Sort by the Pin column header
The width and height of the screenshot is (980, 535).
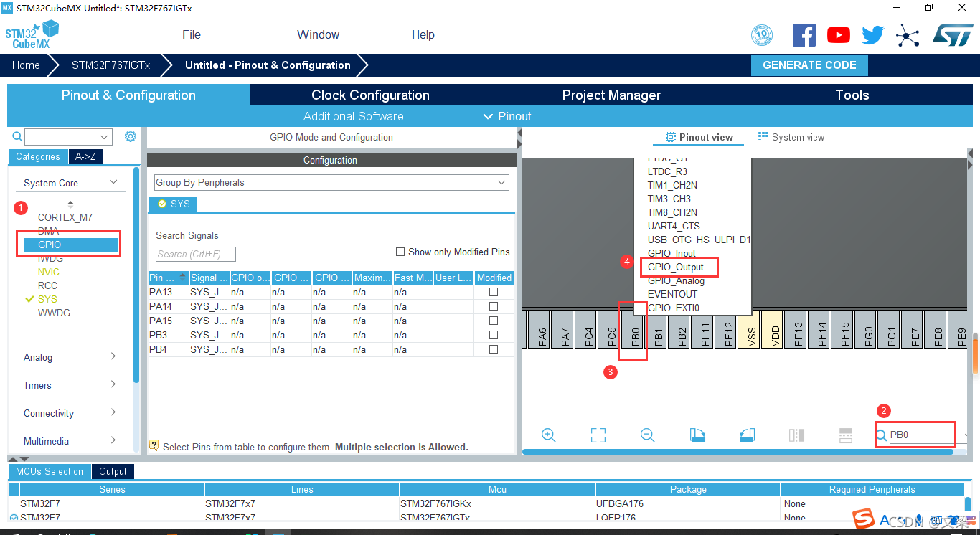click(168, 278)
